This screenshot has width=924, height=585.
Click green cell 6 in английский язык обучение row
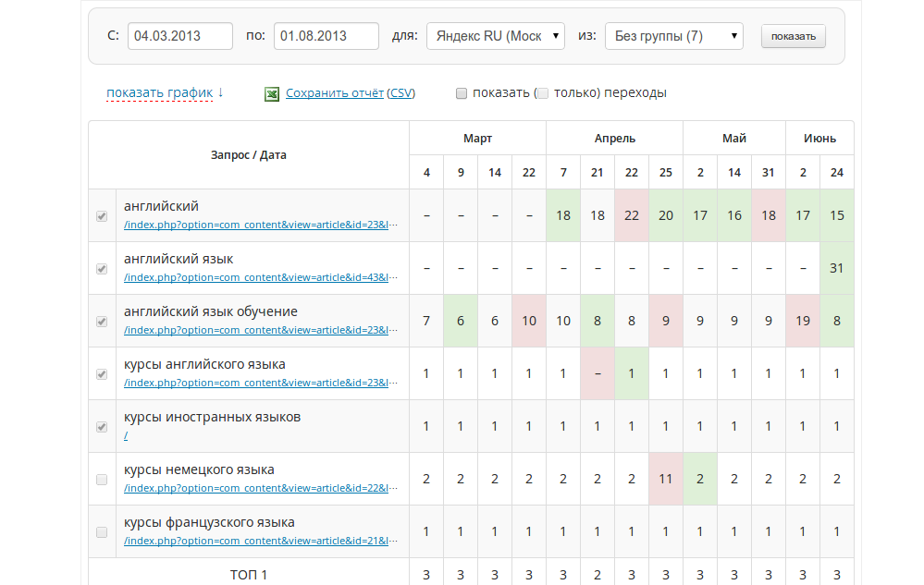(x=461, y=321)
